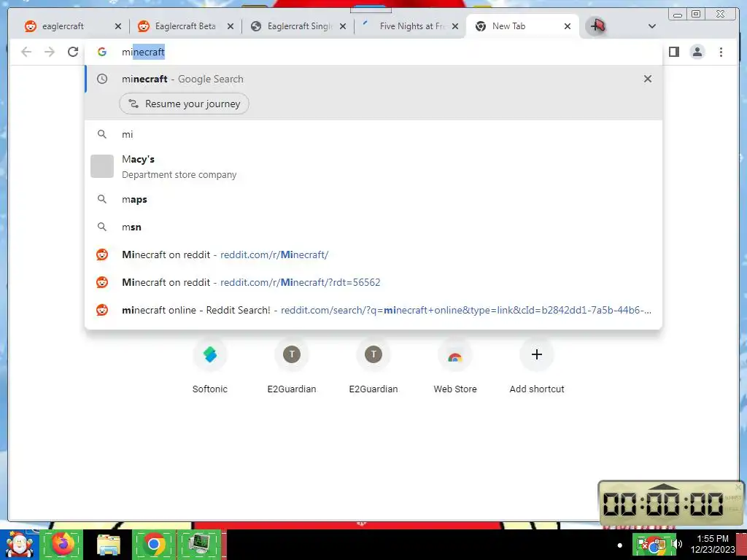Open the Softonic shortcut
This screenshot has height=560, width=747.
click(x=210, y=367)
